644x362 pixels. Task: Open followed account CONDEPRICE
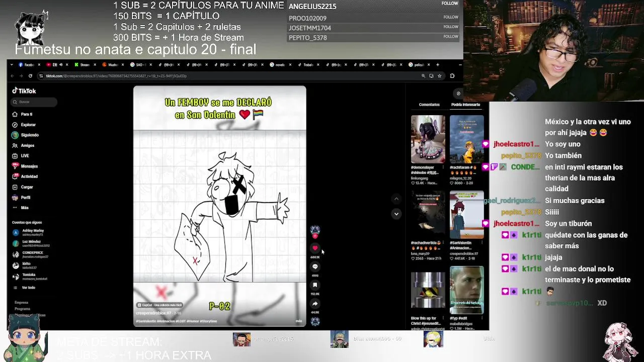tap(30, 254)
